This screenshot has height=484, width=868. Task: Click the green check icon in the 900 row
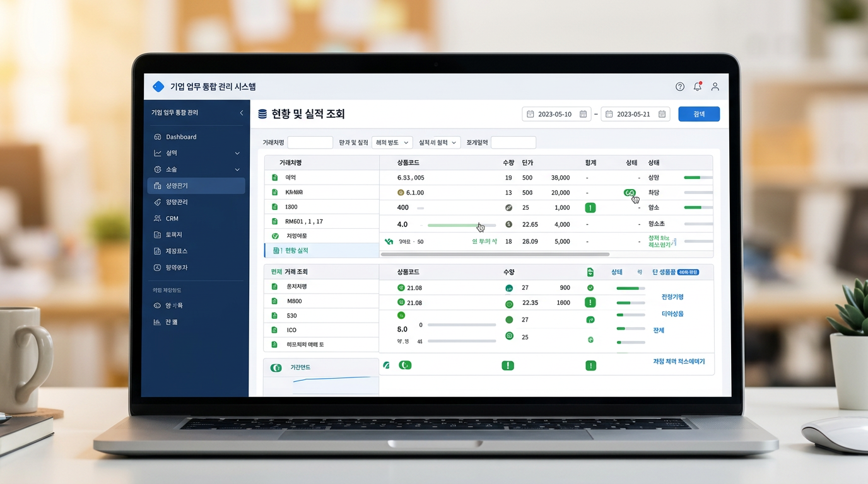tap(590, 288)
